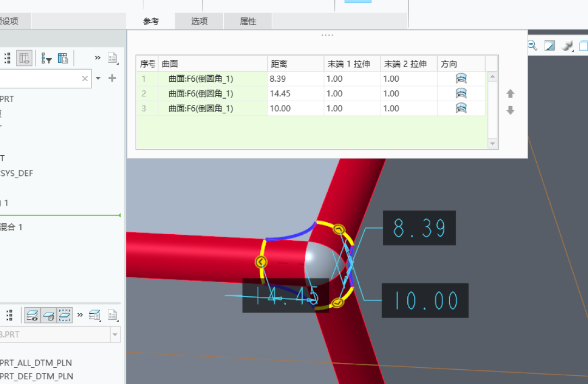
Task: Open the model tree settings icon
Action: 8,58
